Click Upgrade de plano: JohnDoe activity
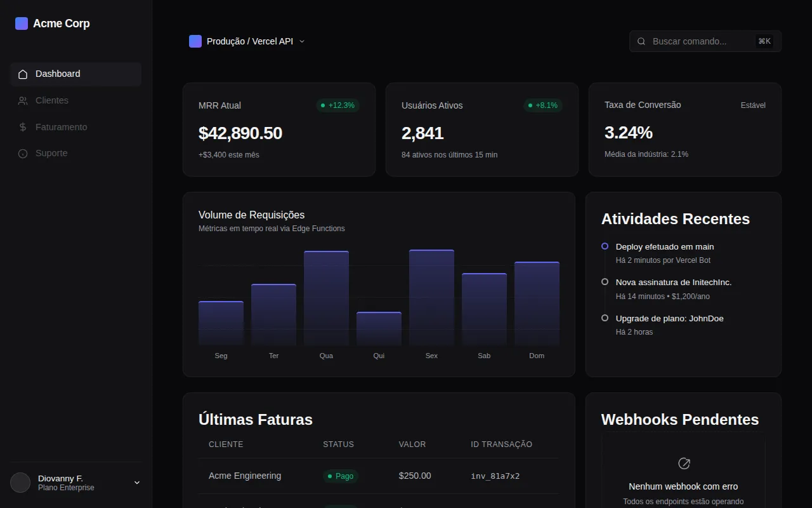The width and height of the screenshot is (812, 508). pos(669,319)
